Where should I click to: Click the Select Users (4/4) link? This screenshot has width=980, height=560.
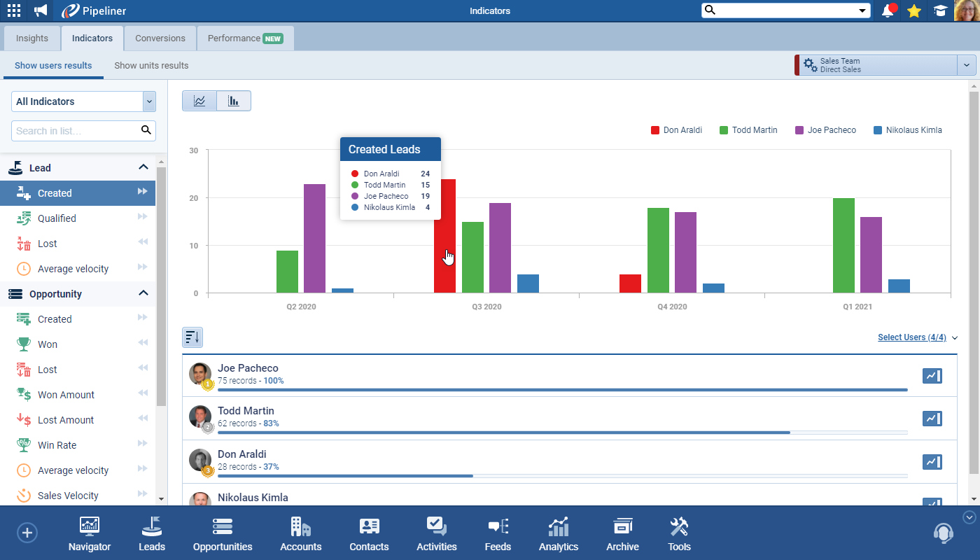click(x=911, y=337)
